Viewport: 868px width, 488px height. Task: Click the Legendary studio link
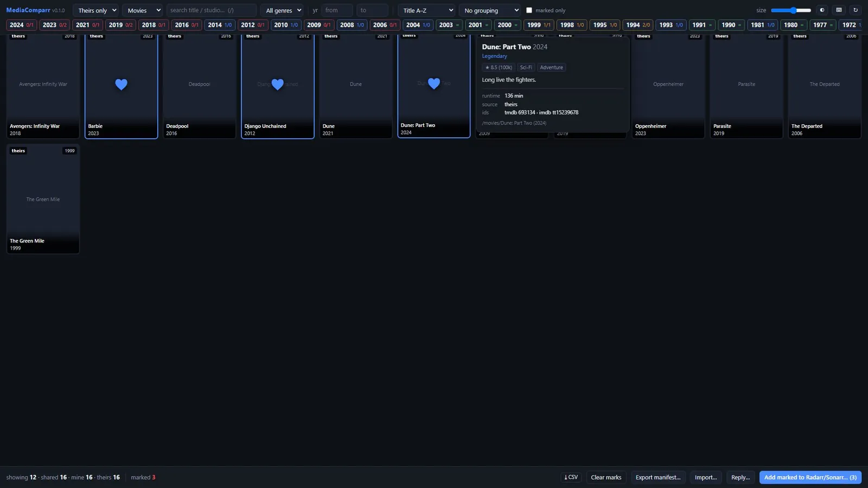pyautogui.click(x=494, y=56)
